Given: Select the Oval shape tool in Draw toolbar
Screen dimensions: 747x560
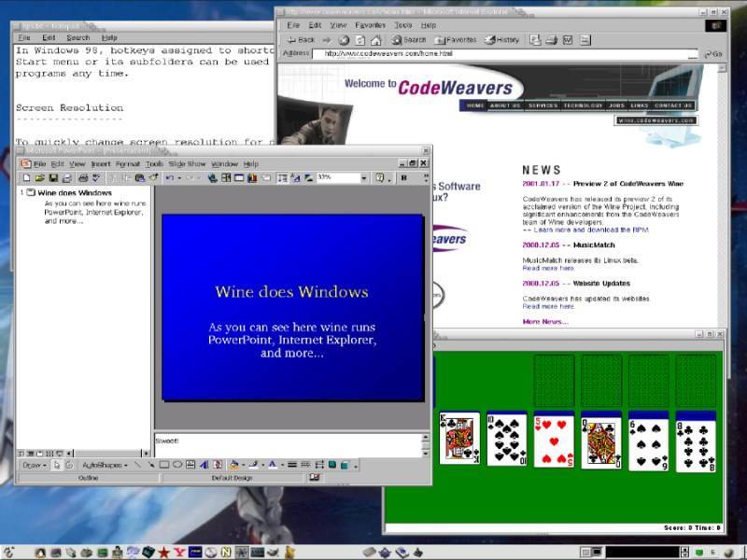Looking at the screenshot, I should coord(177,464).
